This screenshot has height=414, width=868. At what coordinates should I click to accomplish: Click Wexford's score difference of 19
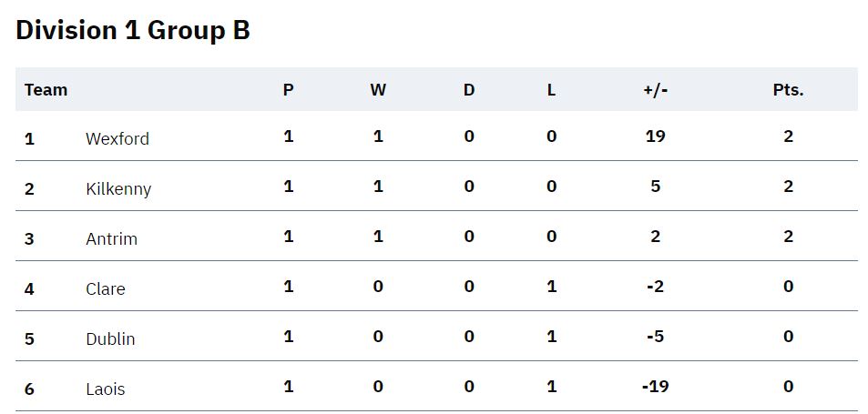click(656, 136)
